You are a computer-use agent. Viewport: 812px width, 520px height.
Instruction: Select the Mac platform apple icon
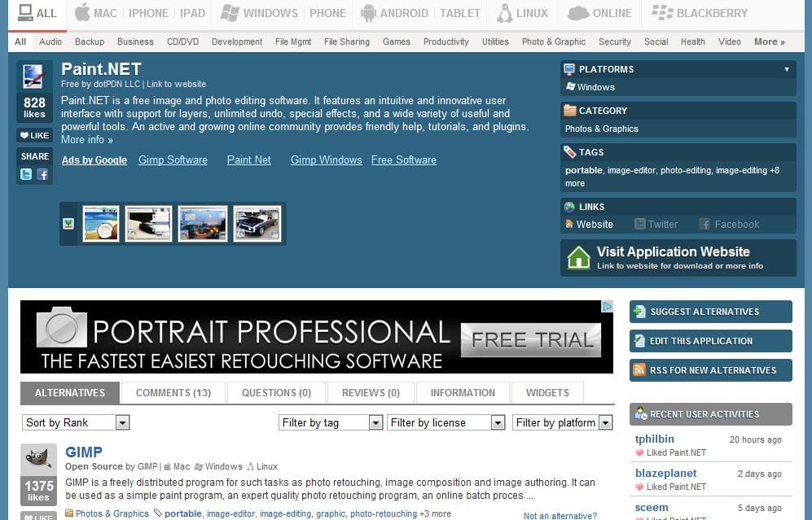tap(82, 12)
